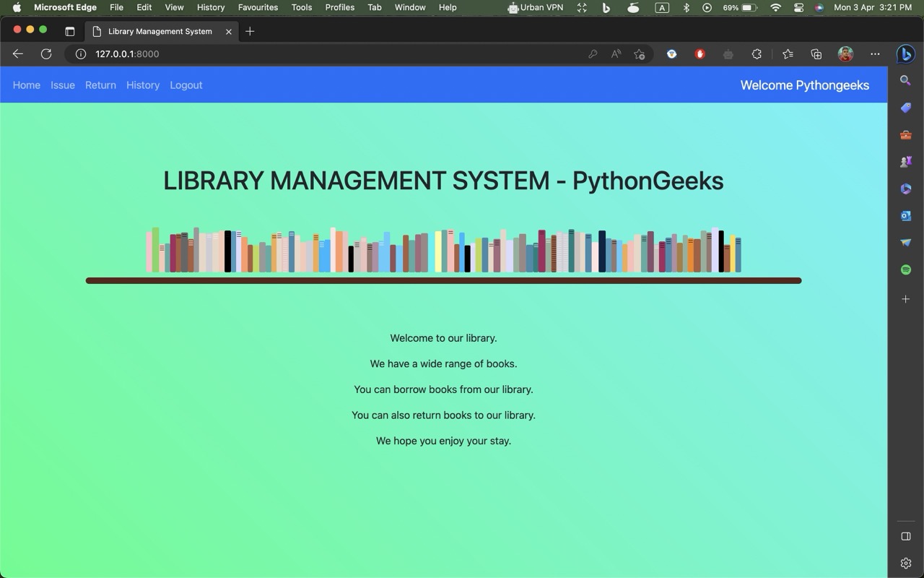Click Welcome Pythongeeks text in navbar
Viewport: 924px width, 578px height.
click(805, 85)
